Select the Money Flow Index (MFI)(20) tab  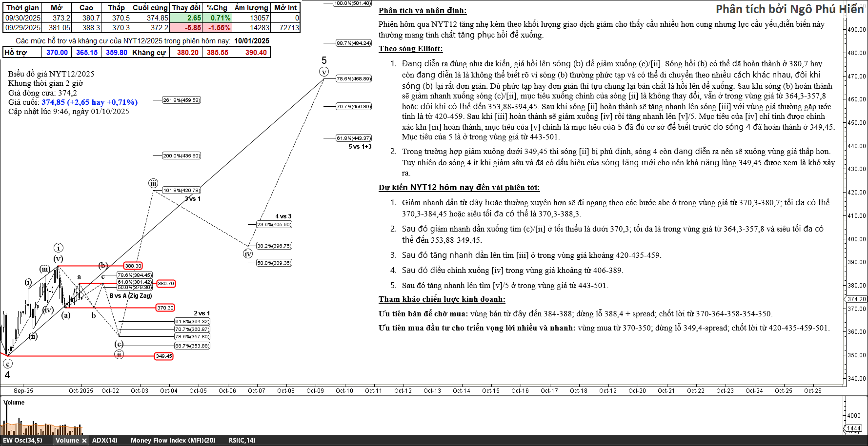pos(173,441)
